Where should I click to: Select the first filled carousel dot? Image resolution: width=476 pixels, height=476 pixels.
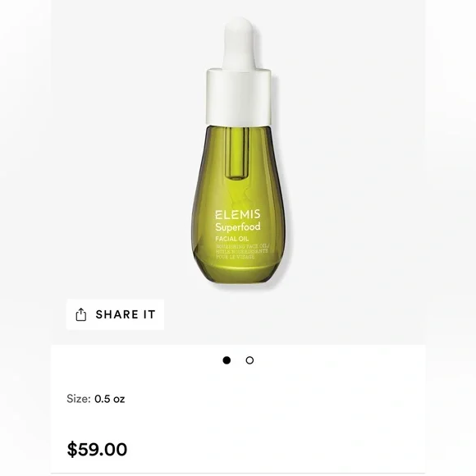pyautogui.click(x=227, y=360)
